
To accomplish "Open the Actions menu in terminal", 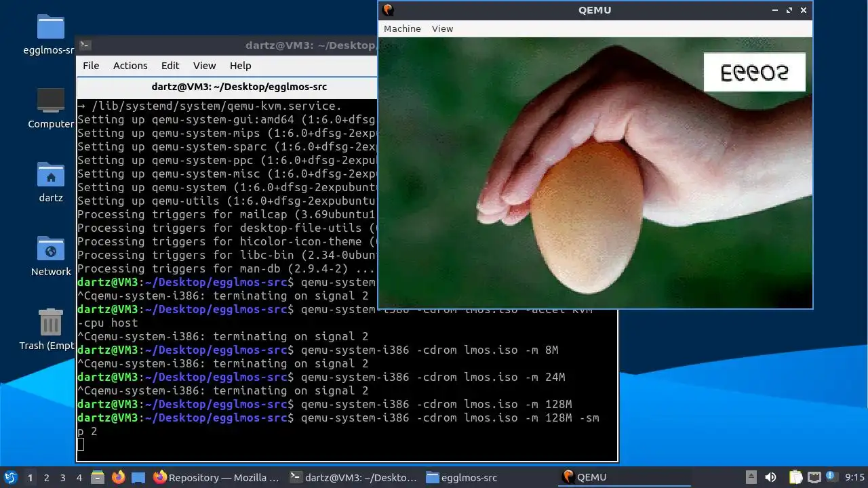I will pos(130,66).
